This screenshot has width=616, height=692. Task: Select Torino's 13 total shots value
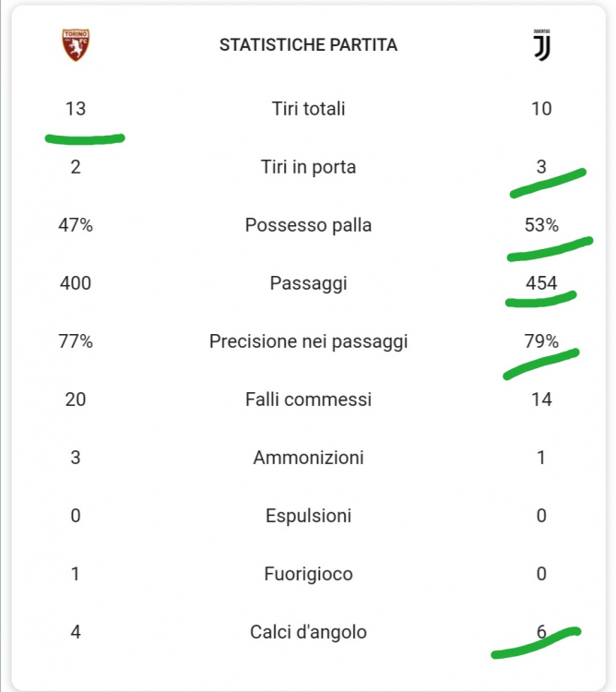coord(76,109)
